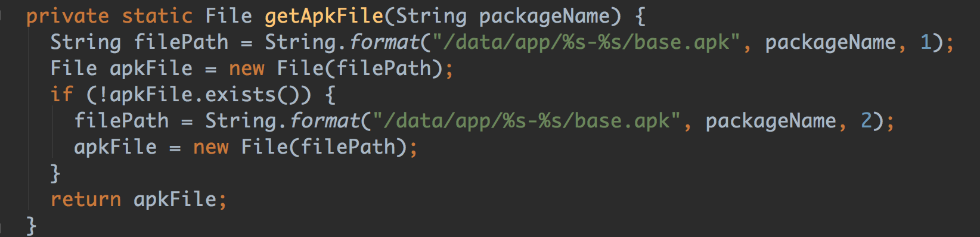Click the if keyword
Screen dimensions: 980x237
62,95
